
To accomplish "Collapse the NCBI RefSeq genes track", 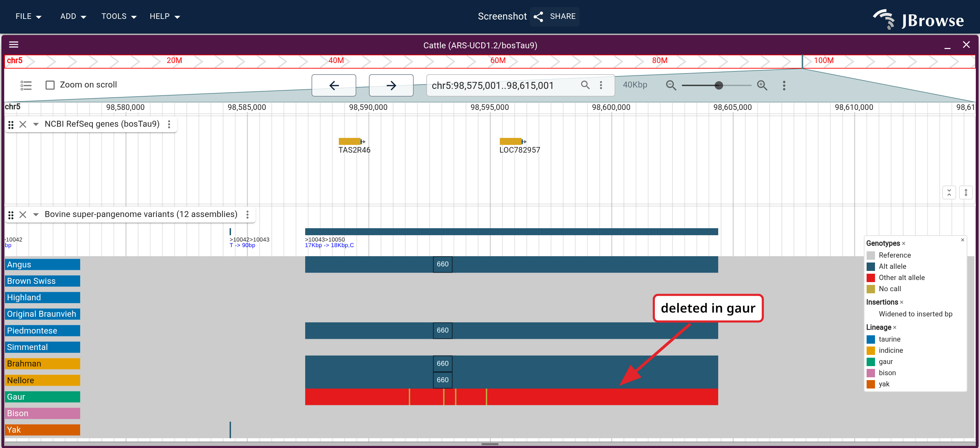I will pyautogui.click(x=36, y=124).
